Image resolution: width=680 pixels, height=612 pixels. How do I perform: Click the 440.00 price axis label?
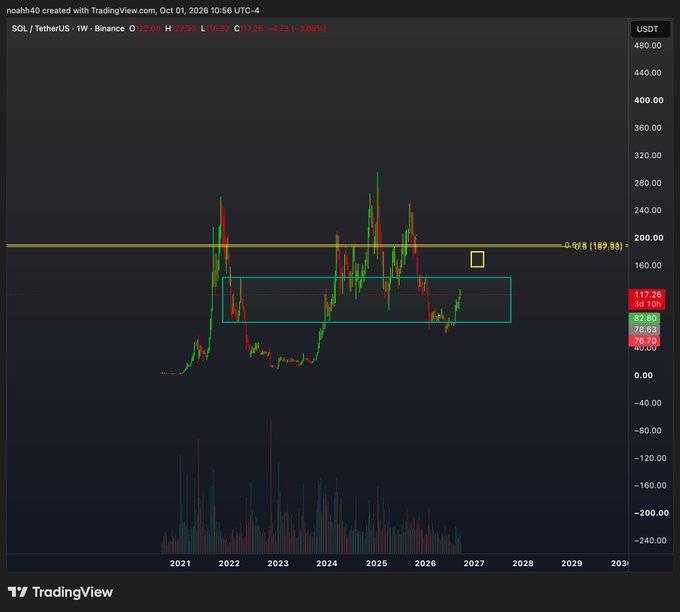(647, 73)
